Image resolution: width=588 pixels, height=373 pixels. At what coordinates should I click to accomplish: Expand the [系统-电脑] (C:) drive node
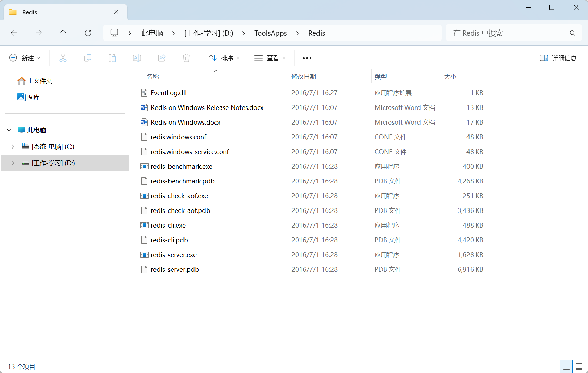[13, 146]
